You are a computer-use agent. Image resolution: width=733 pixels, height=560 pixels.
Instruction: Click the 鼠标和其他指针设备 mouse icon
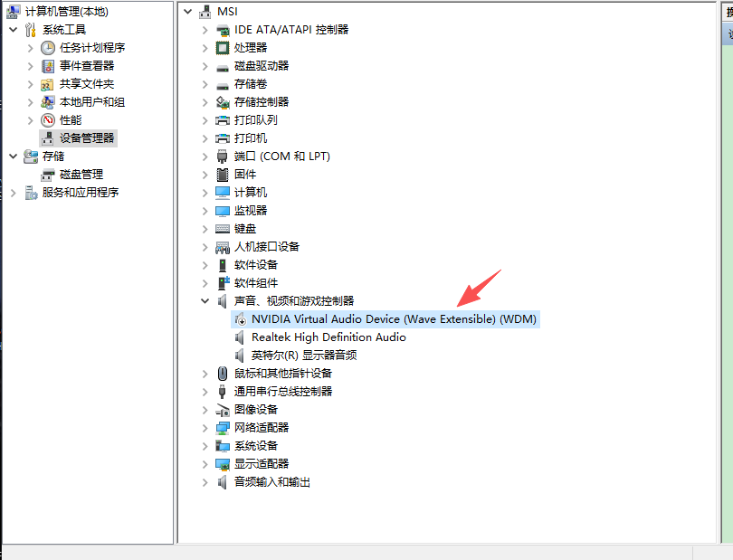click(x=223, y=374)
